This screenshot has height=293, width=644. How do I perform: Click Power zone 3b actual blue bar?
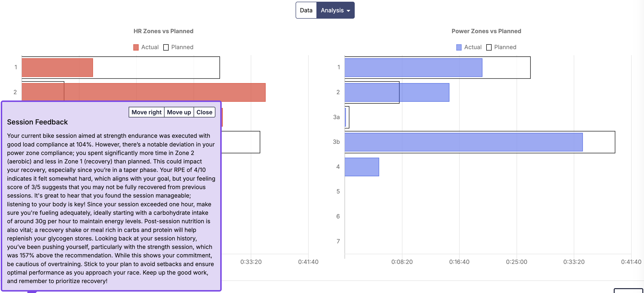click(x=463, y=142)
